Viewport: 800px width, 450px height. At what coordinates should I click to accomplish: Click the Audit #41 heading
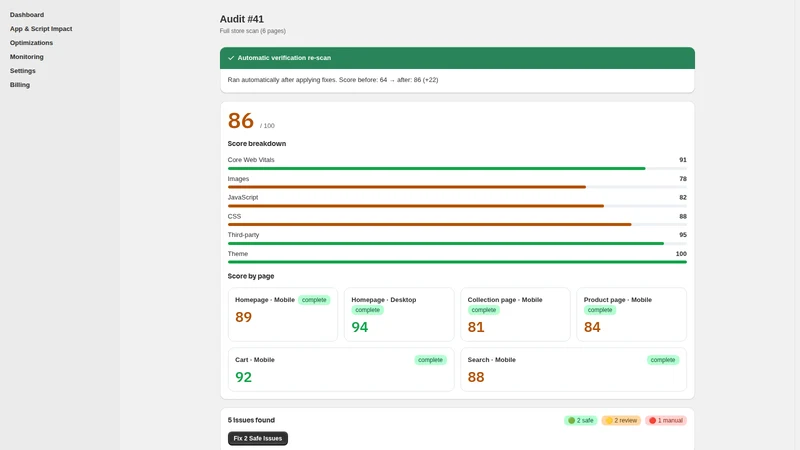point(242,19)
